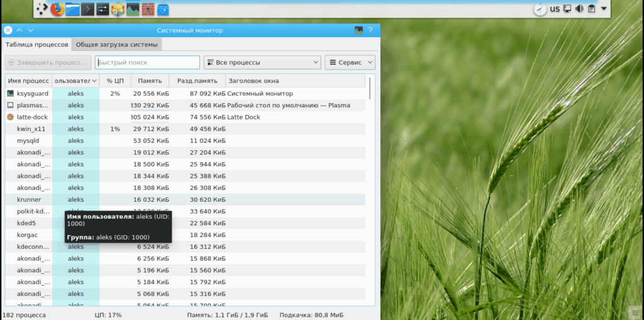The width and height of the screenshot is (644, 320).
Task: Open the file manager dock icon
Action: 73,9
